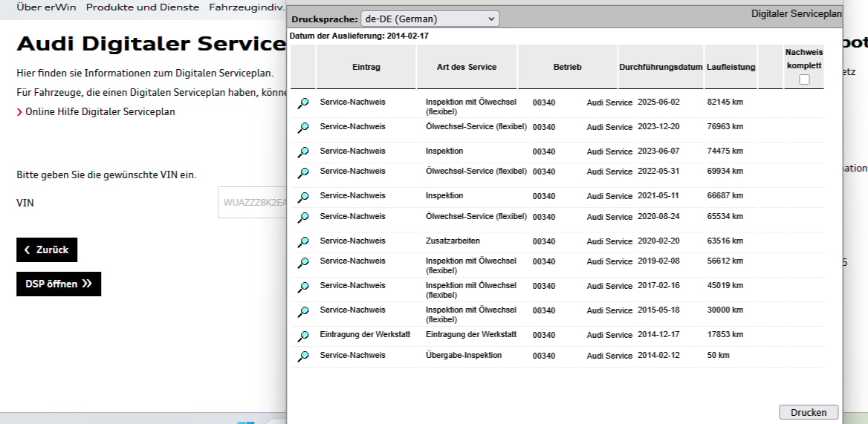
Task: Open the Drucksprache language dropdown
Action: click(430, 19)
